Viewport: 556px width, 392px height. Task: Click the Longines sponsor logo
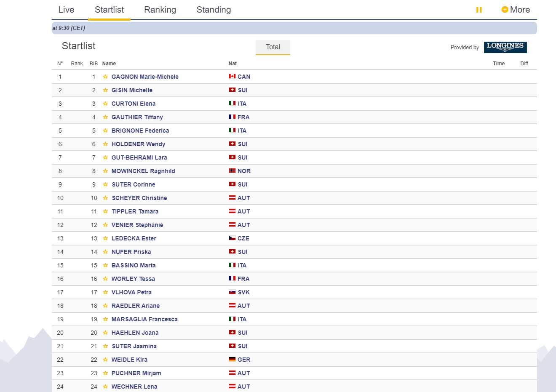pos(505,47)
